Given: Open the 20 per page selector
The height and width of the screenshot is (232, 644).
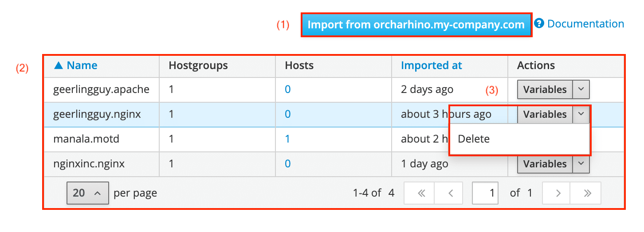Looking at the screenshot, I should point(87,193).
